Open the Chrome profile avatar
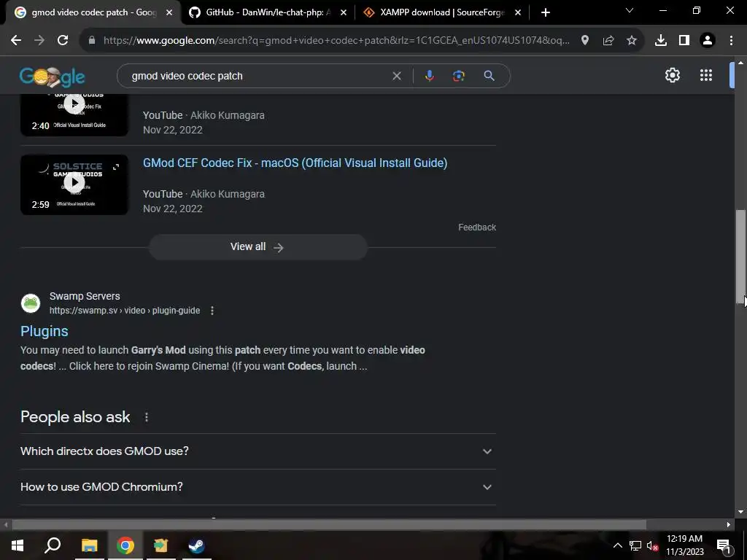Viewport: 747px width, 560px height. (708, 41)
